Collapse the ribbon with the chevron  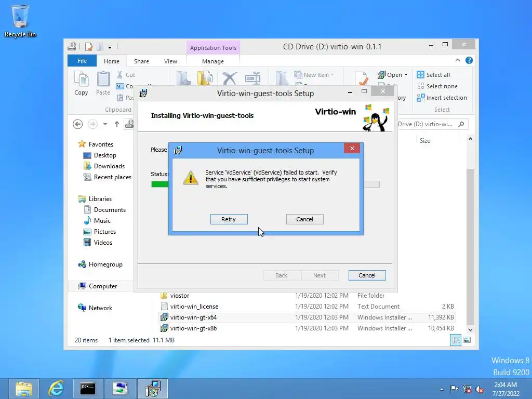coord(458,60)
